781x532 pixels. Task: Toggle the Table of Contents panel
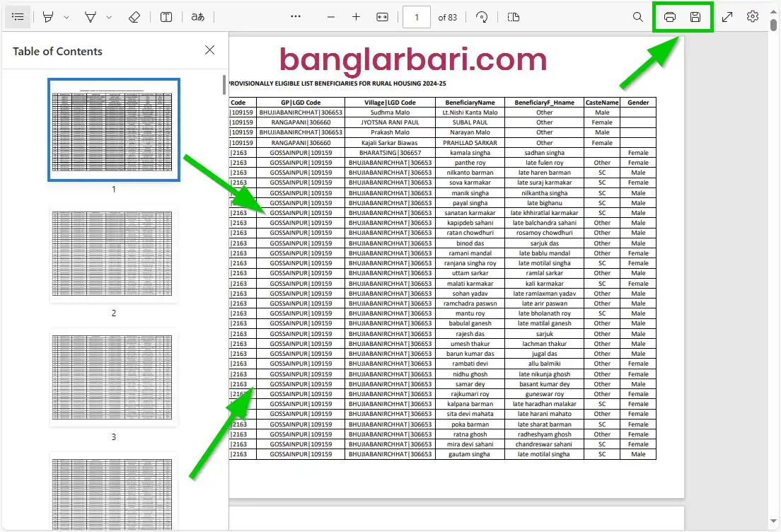coord(18,17)
